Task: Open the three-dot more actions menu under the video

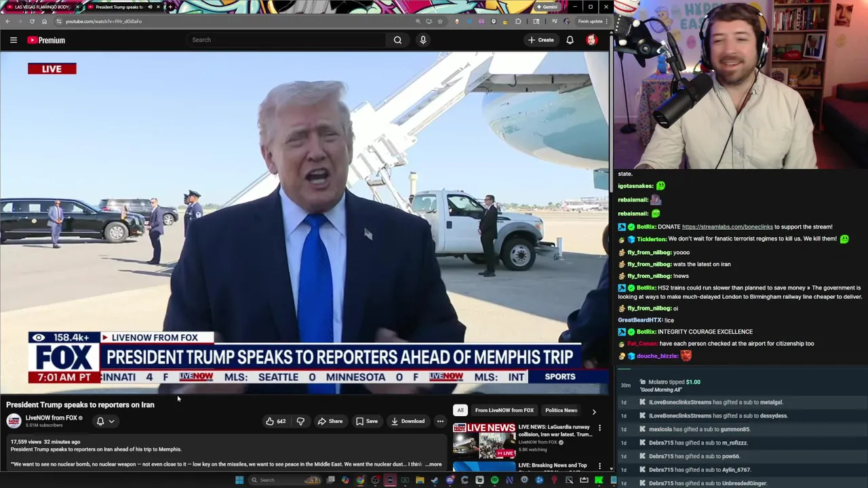Action: click(440, 421)
